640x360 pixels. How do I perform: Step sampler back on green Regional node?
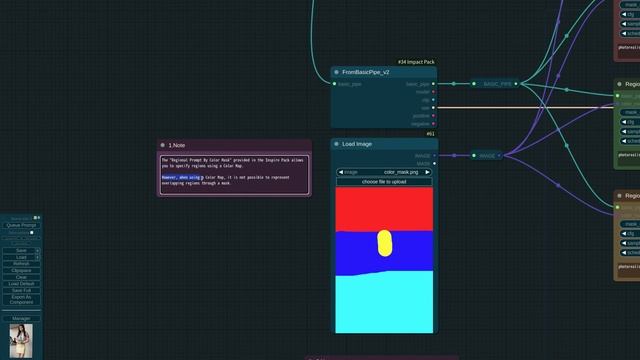click(624, 131)
